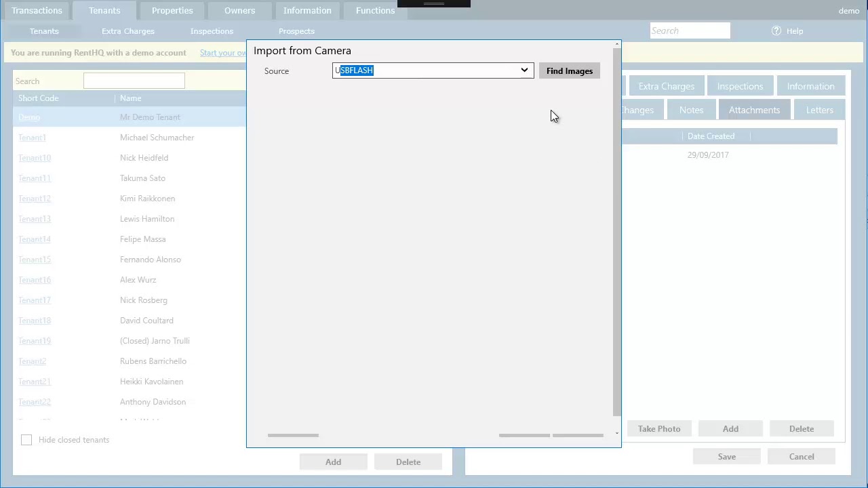Select the Inspections sub-menu item

pos(212,31)
